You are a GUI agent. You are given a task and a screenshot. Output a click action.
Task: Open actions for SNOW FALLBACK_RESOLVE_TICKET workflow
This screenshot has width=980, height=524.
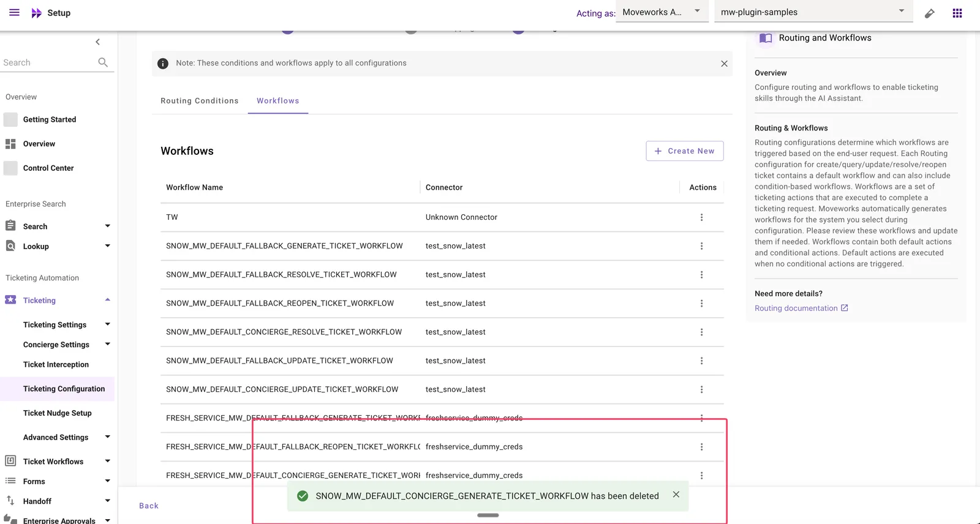701,275
